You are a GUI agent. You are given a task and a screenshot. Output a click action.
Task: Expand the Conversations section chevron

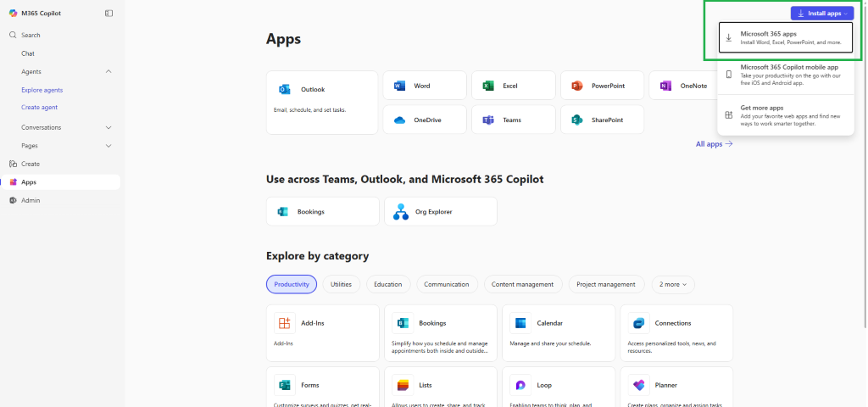pyautogui.click(x=108, y=127)
